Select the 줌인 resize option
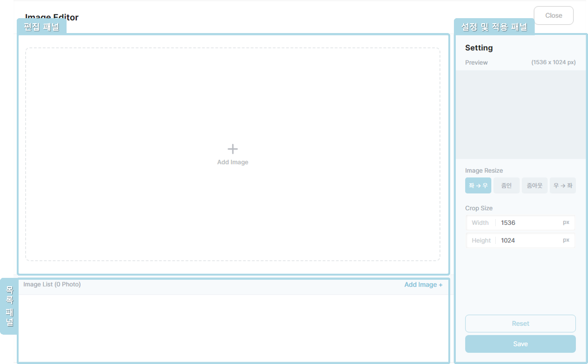Viewport: 588px width, 364px height. tap(506, 185)
